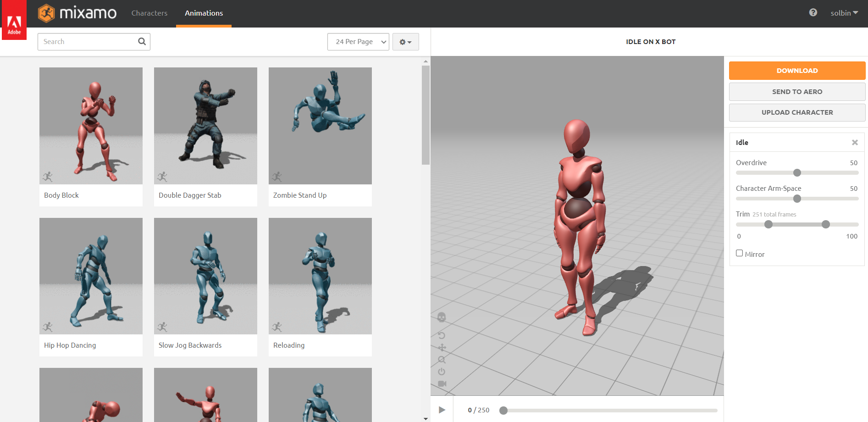
Task: Enable the Mirror checkbox
Action: tap(739, 253)
